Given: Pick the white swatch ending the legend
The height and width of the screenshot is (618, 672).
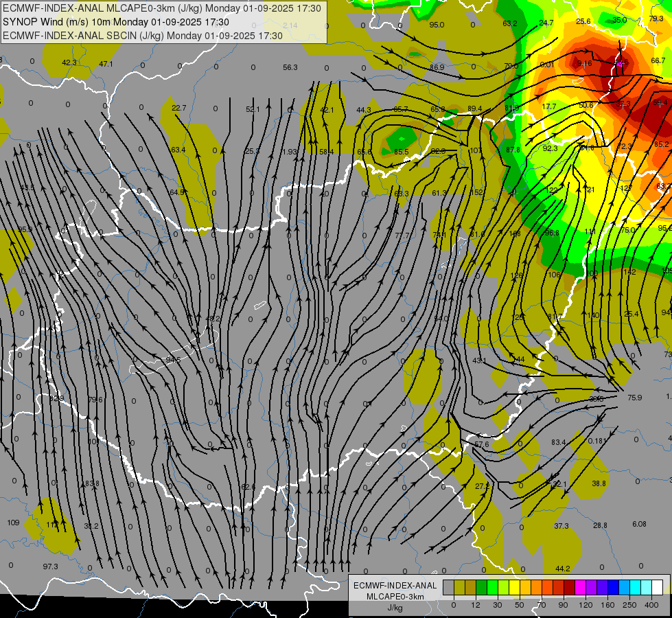Looking at the screenshot, I should coord(658,587).
